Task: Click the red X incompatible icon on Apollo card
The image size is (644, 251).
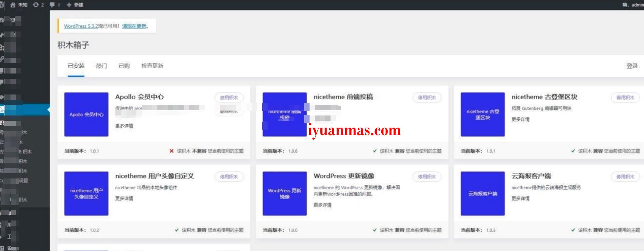Action: [x=171, y=151]
